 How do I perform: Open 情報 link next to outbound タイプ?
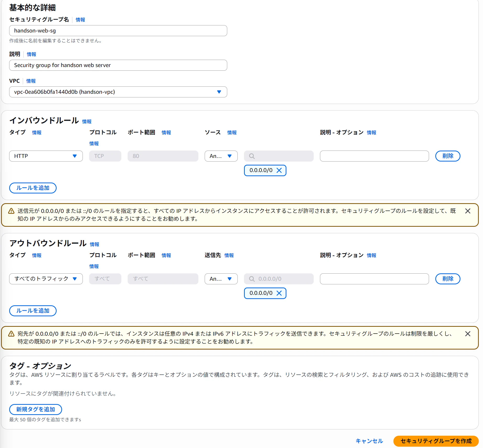tap(37, 256)
